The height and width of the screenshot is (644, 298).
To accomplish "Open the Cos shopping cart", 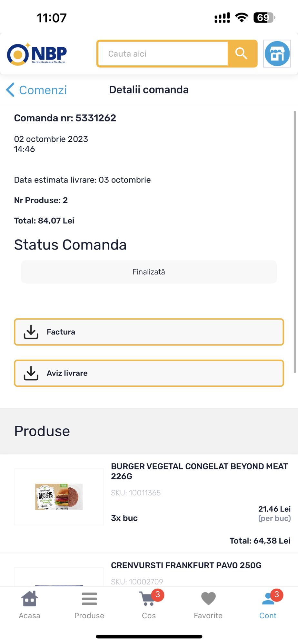I will tap(149, 605).
